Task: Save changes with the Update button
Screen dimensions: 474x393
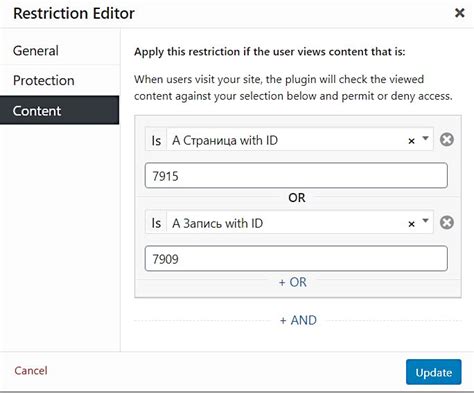Action: tap(434, 372)
